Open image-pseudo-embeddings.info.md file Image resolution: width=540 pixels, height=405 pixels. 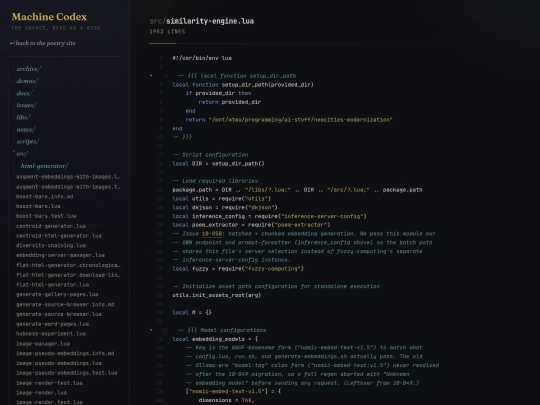pyautogui.click(x=65, y=353)
